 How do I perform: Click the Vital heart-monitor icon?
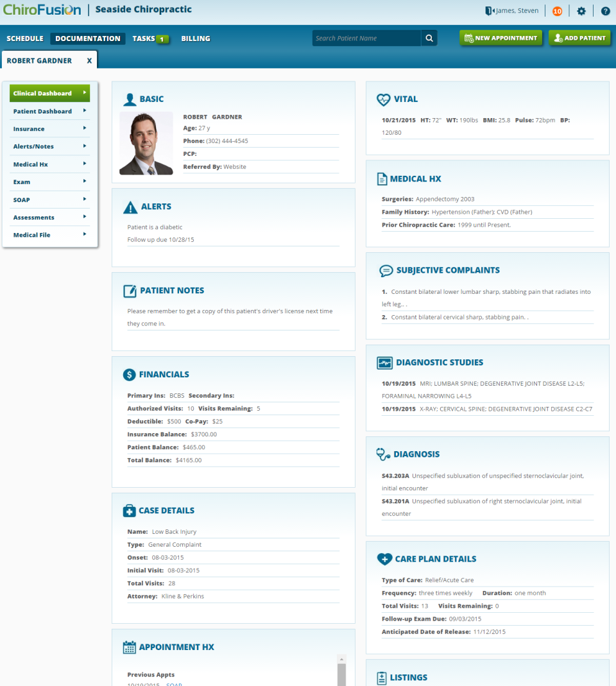pos(384,99)
